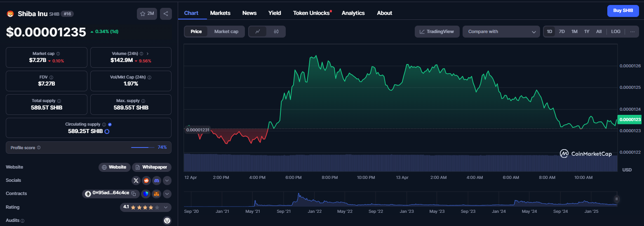Open the Whitepaper link

152,167
